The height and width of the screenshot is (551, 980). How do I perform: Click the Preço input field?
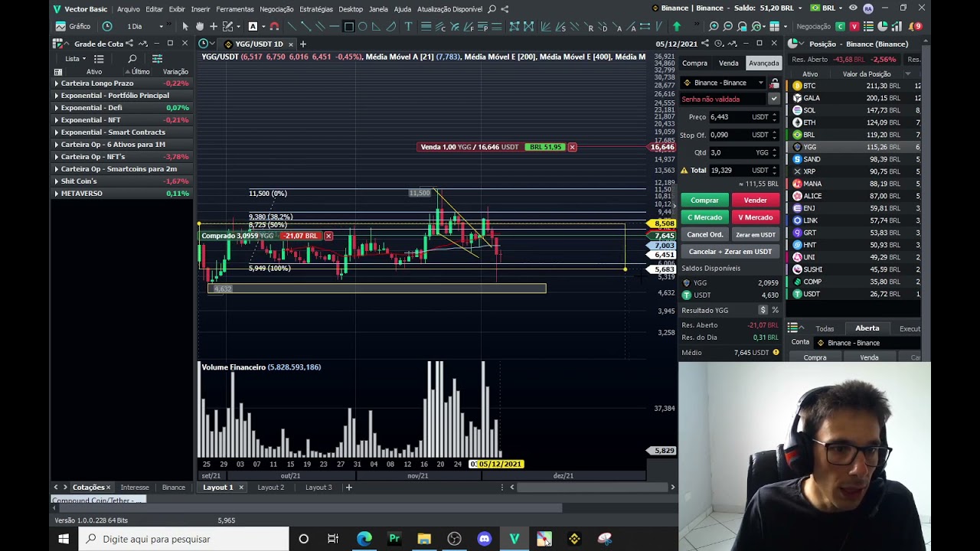(730, 117)
